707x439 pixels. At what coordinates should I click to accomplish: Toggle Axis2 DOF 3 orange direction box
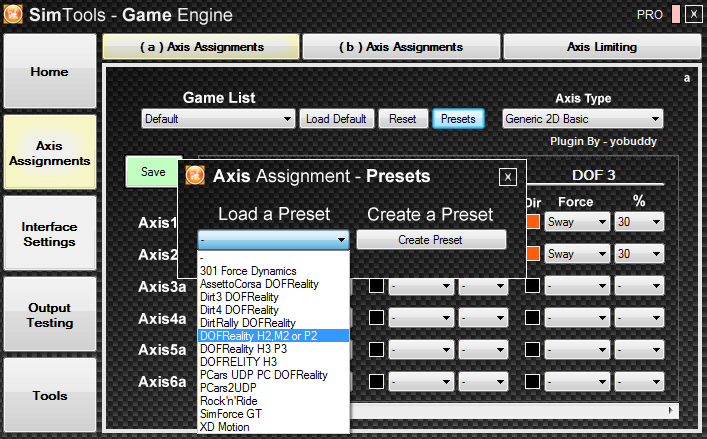pos(533,253)
